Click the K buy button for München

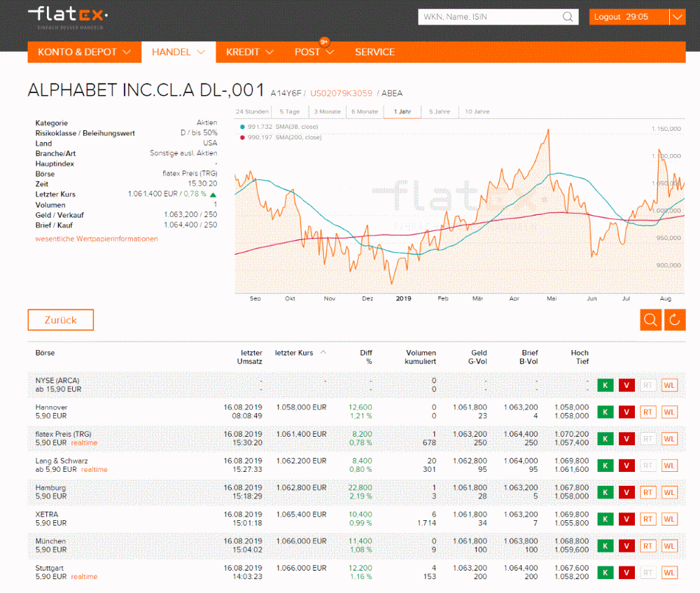click(605, 546)
